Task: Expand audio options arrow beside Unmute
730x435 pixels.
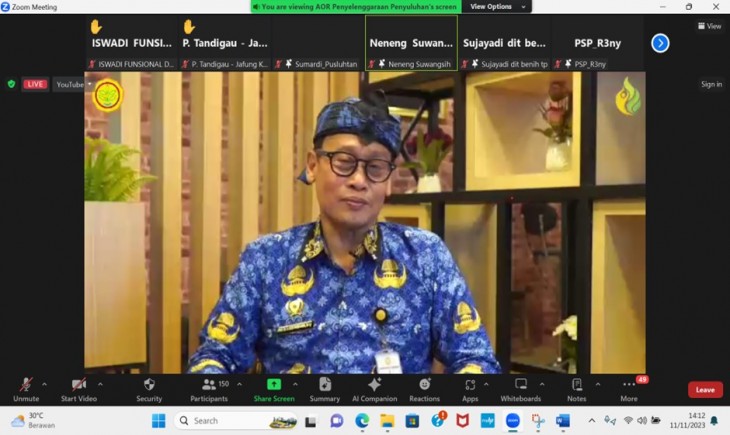Action: 45,385
